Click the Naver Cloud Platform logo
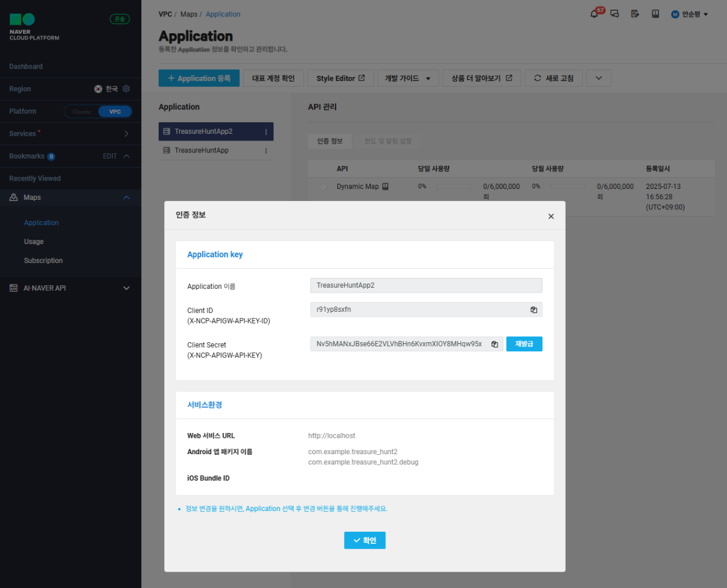This screenshot has height=588, width=727. point(35,27)
